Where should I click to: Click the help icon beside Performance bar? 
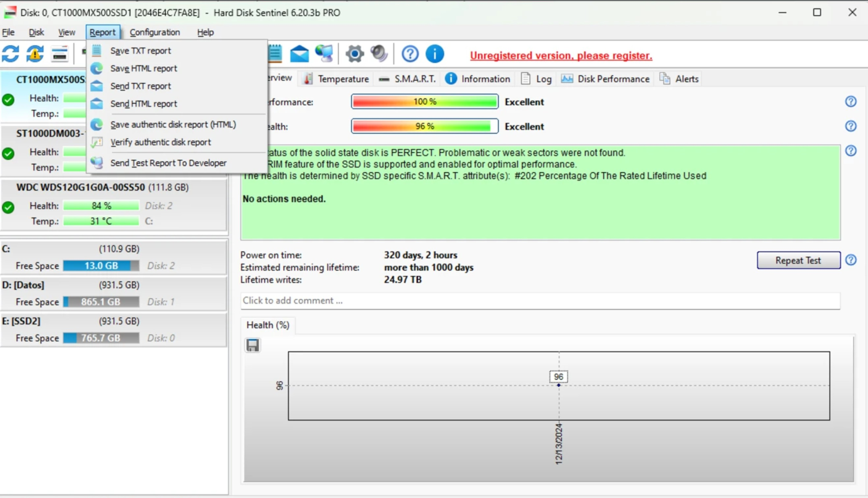click(x=851, y=101)
